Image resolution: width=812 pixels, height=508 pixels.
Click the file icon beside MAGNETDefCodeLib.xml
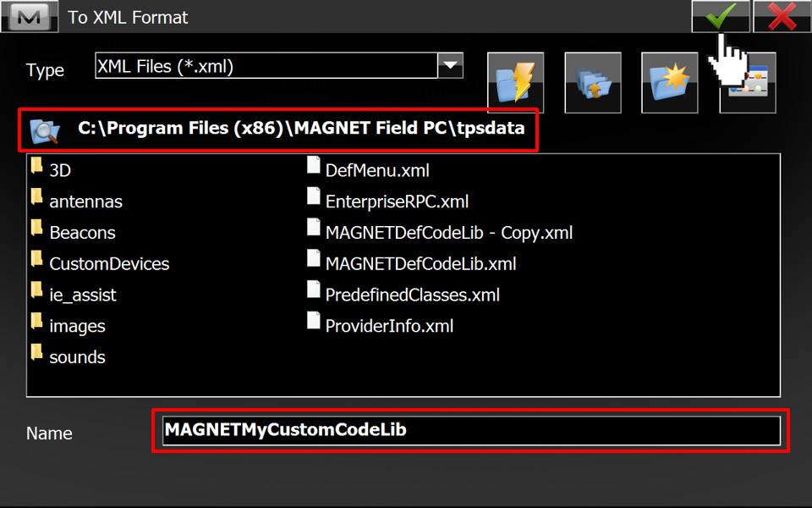pyautogui.click(x=313, y=258)
